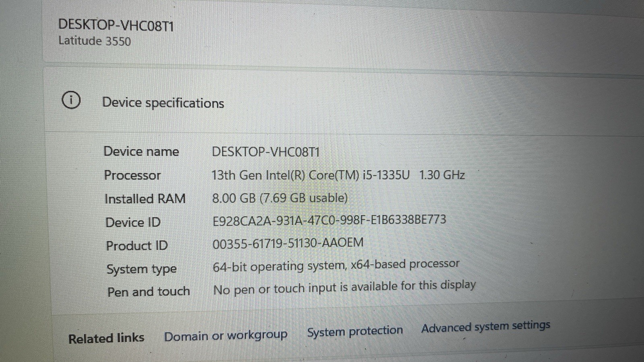This screenshot has height=362, width=644.
Task: Click the Related links label
Action: (106, 338)
